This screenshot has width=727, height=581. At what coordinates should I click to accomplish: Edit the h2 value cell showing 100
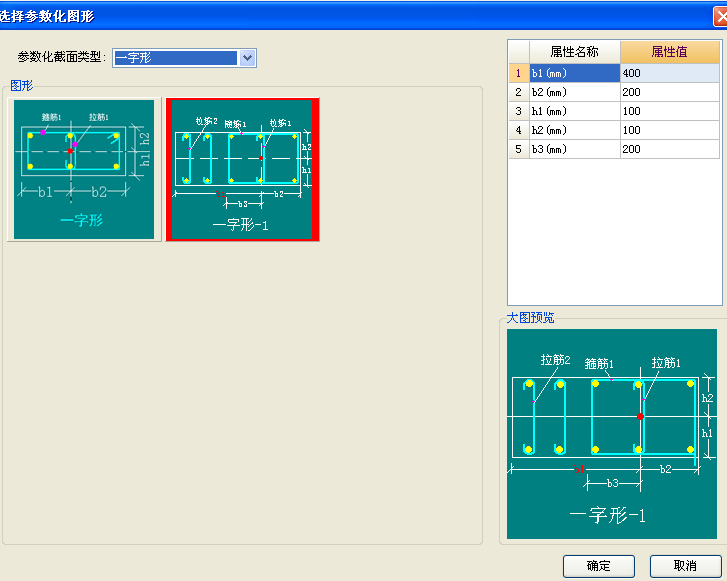[670, 130]
